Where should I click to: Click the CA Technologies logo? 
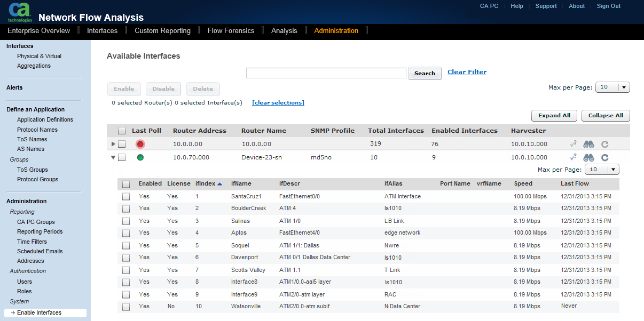20,12
